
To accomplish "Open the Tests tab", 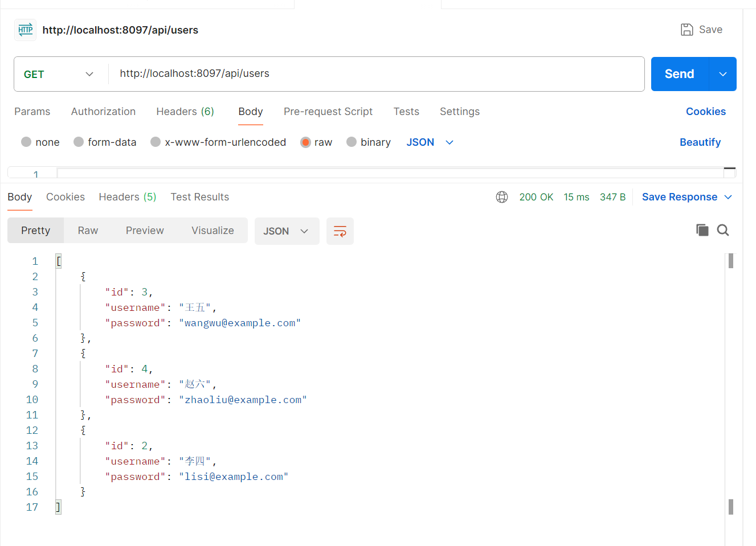I will click(x=406, y=112).
